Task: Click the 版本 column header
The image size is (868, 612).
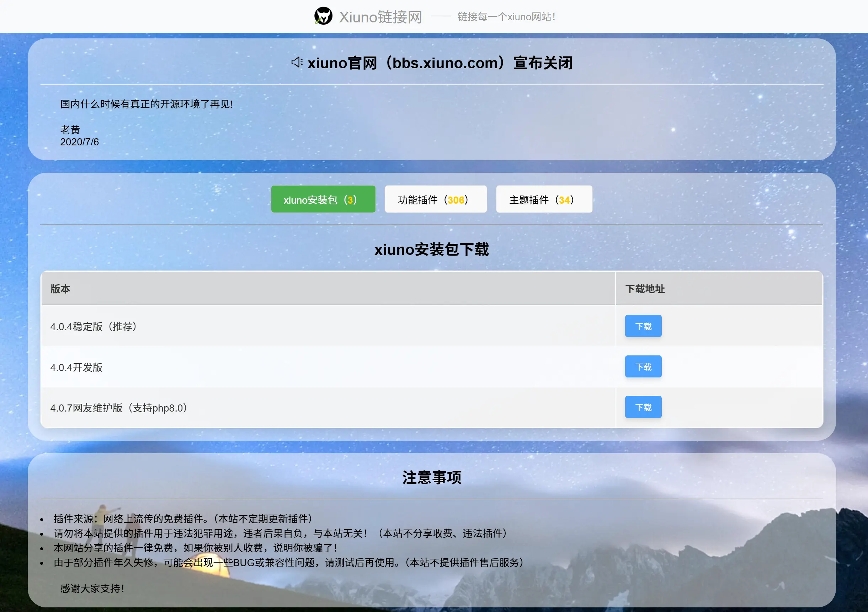Action: coord(60,289)
